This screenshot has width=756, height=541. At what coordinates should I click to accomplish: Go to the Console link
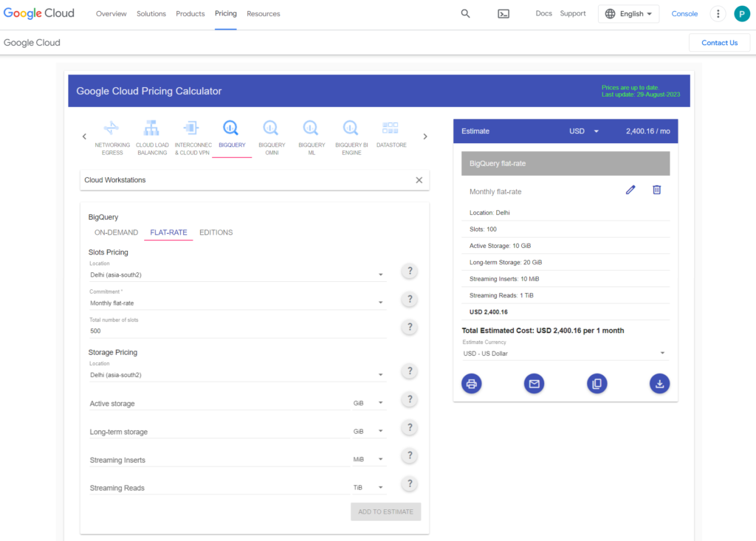tap(684, 14)
